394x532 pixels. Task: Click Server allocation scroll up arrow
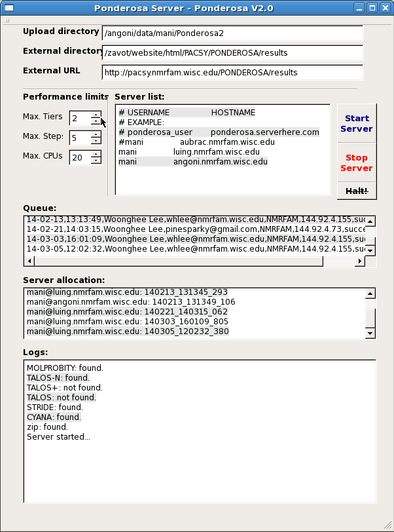tap(370, 294)
